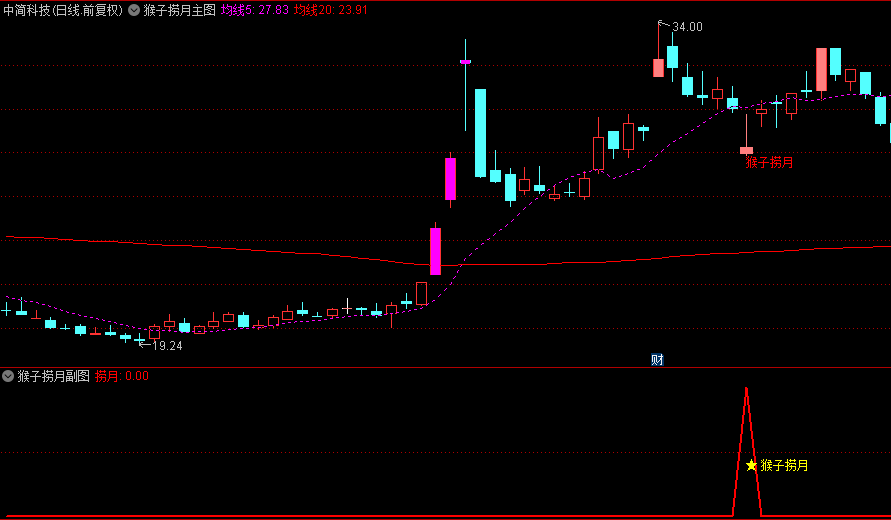Click the yellow 猴子捞月 label in sub-chart
Image resolution: width=891 pixels, height=520 pixels.
pos(784,465)
